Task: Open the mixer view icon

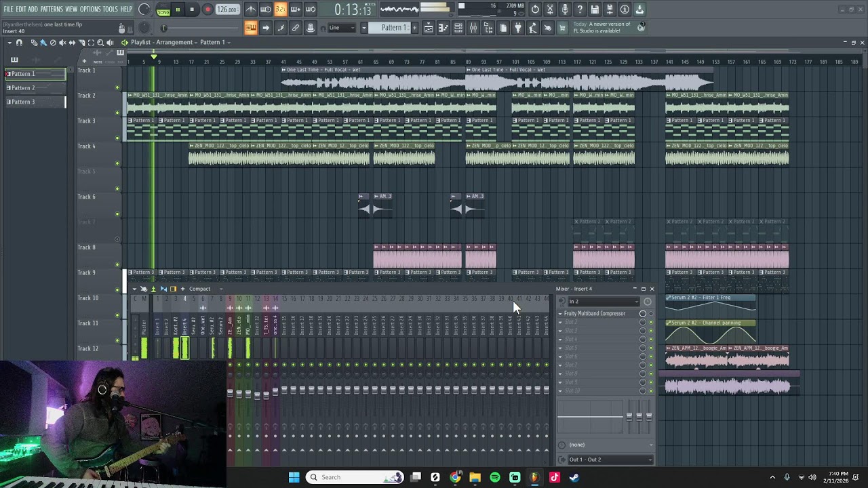Action: 473,28
